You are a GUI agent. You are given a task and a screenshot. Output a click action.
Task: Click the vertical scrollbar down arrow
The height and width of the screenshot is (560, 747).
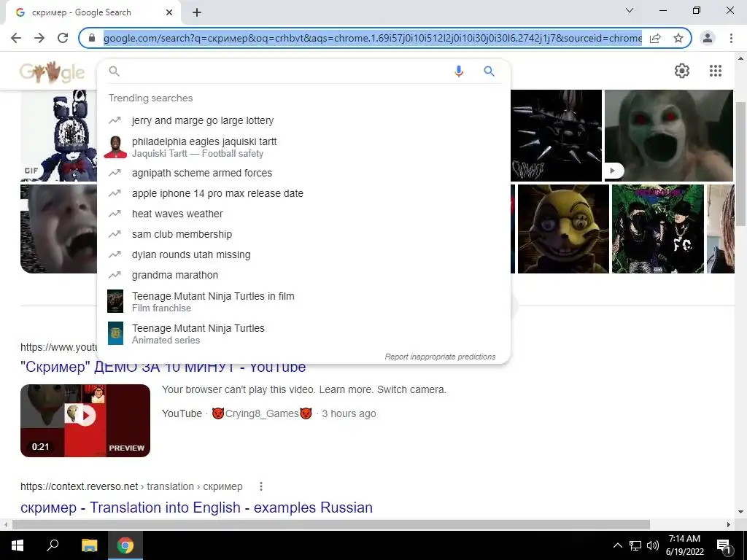(x=741, y=512)
